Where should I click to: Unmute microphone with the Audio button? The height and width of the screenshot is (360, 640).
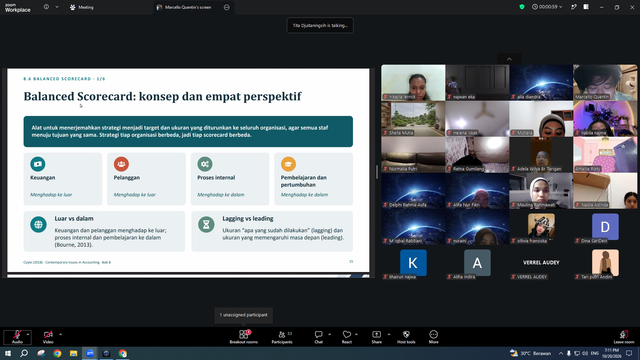17,337
